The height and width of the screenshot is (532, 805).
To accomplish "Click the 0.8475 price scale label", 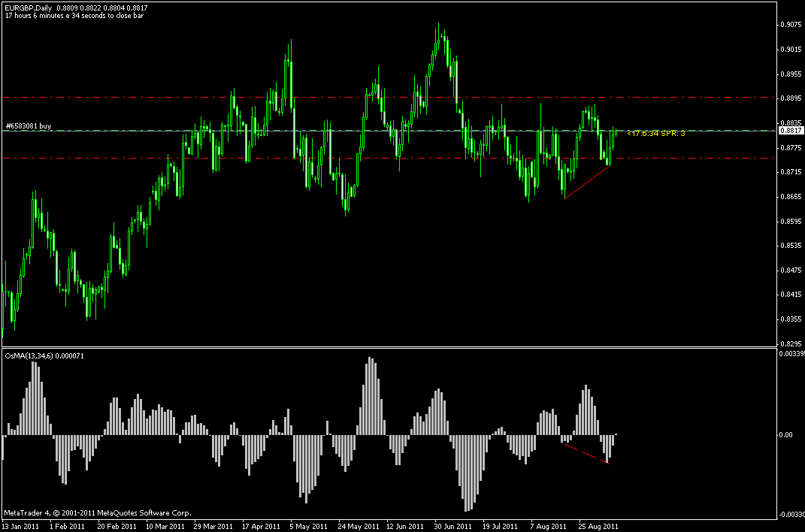I will (791, 270).
